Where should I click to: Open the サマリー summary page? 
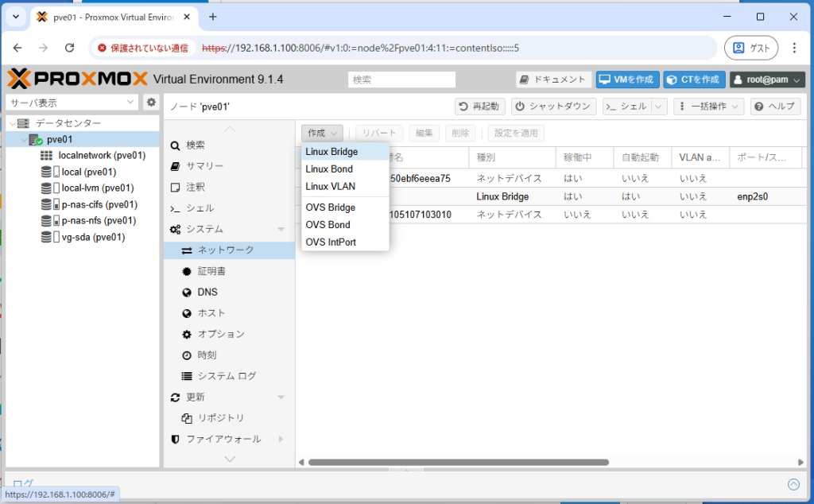click(x=204, y=166)
